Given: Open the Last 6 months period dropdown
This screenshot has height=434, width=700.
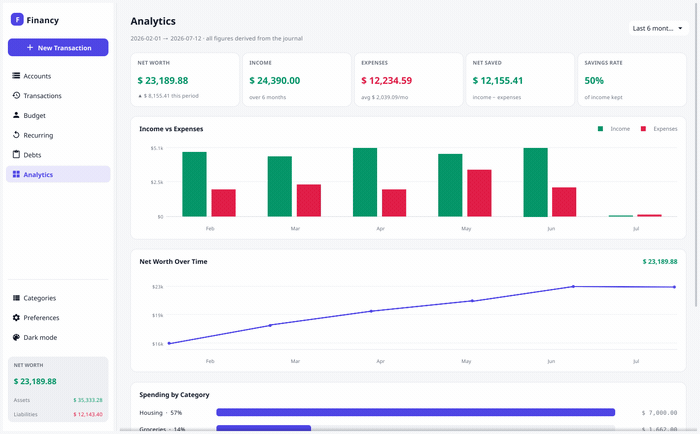Looking at the screenshot, I should click(x=658, y=28).
